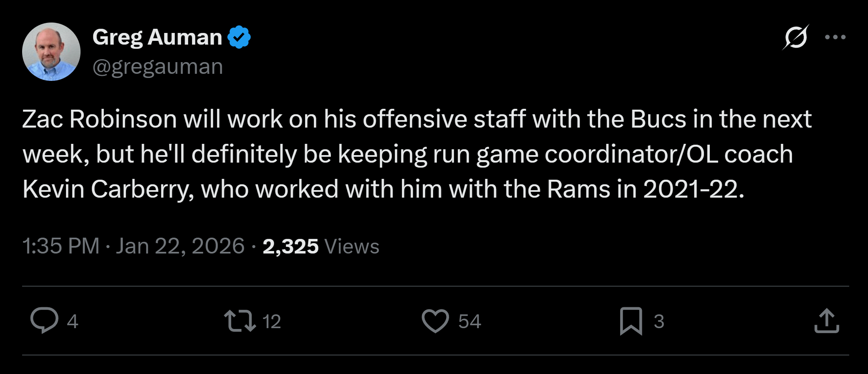Repost this tweet using the arrows icon
This screenshot has width=868, height=374.
(x=240, y=321)
